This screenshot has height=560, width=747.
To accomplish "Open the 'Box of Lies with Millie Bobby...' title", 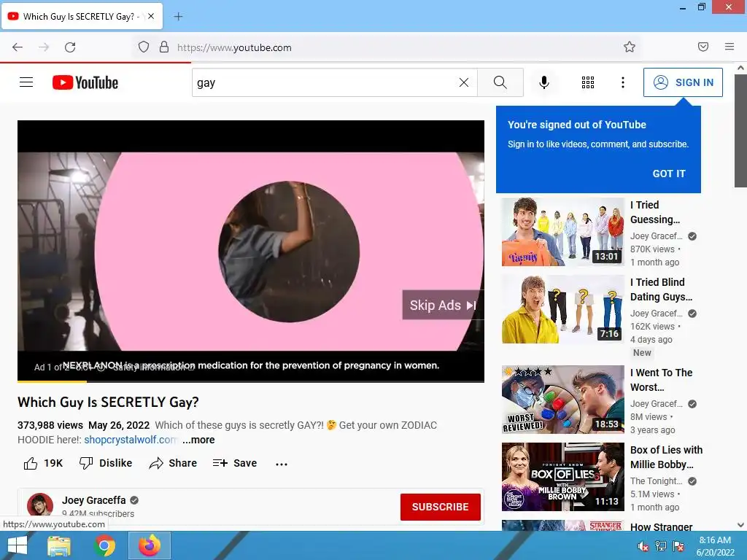I will pos(666,457).
